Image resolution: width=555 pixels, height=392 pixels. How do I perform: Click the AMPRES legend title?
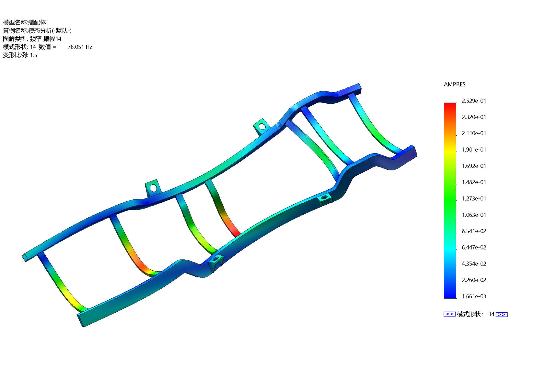pos(455,85)
